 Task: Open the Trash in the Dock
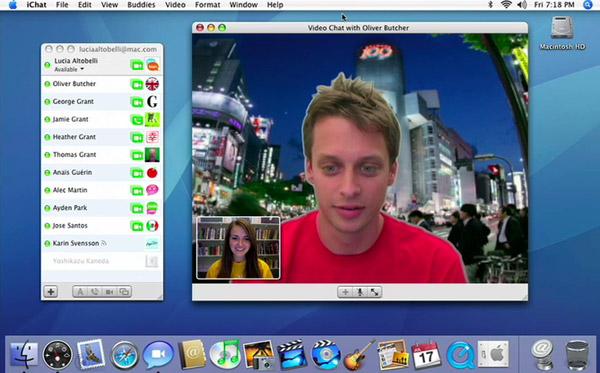point(577,354)
